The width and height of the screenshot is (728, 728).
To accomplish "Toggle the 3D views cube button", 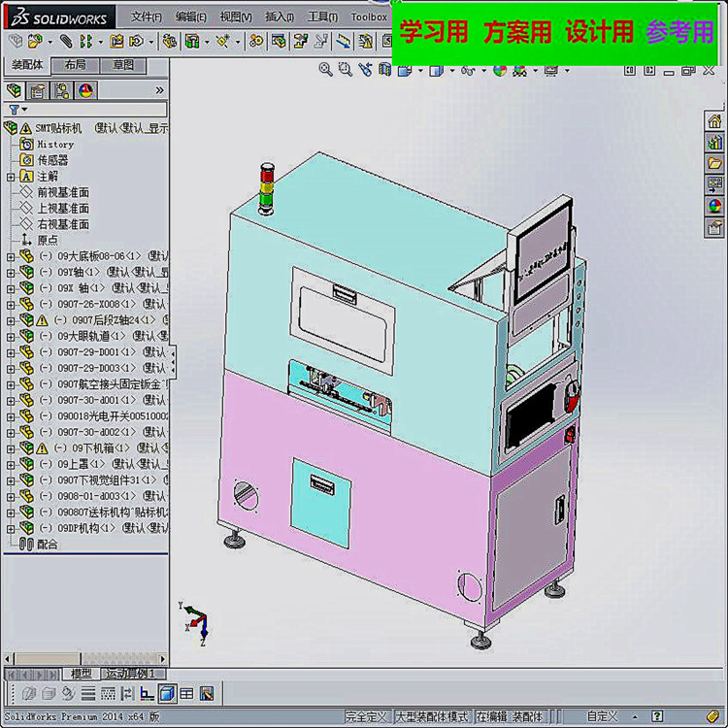I will pyautogui.click(x=167, y=694).
